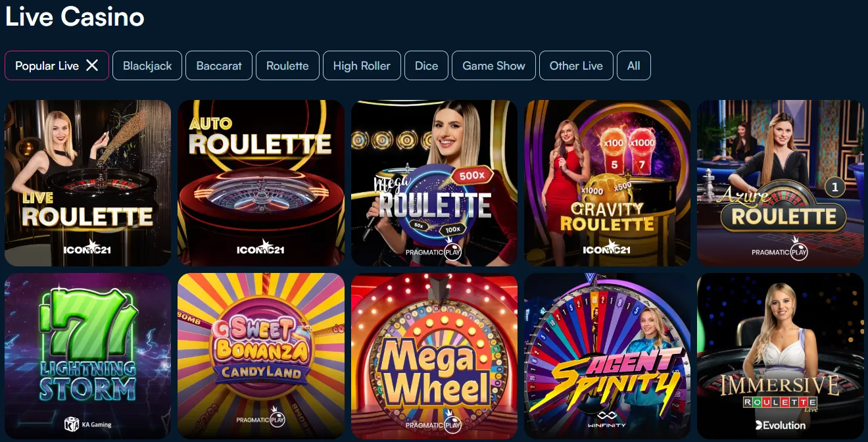
Task: Open Mega Roulette 500x game tile
Action: [x=434, y=183]
